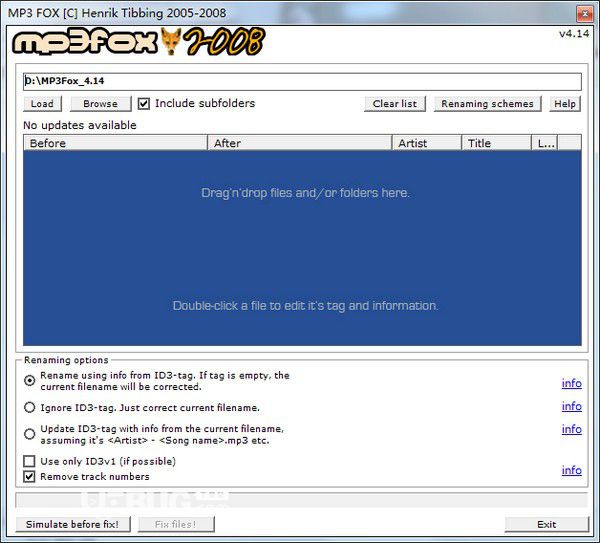Click the Load button
The image size is (600, 543).
click(42, 104)
